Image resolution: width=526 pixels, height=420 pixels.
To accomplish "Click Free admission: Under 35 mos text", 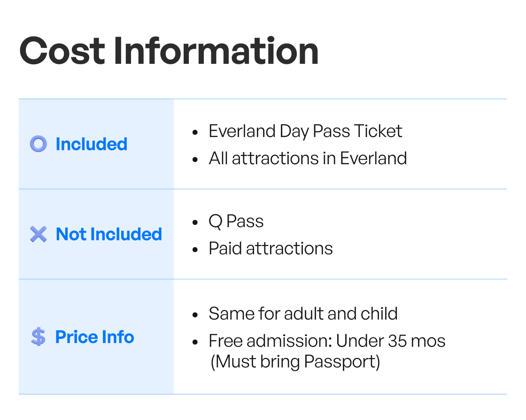I will [x=327, y=341].
